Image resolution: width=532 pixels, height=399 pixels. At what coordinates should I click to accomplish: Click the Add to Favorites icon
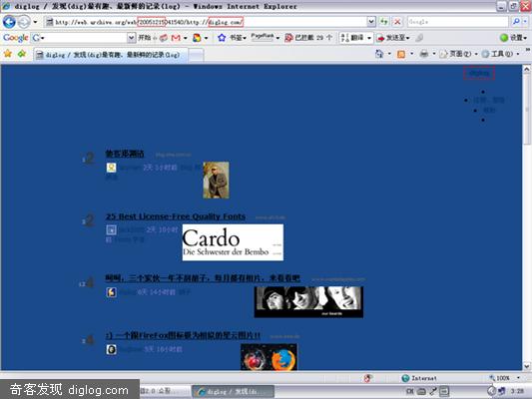click(22, 54)
